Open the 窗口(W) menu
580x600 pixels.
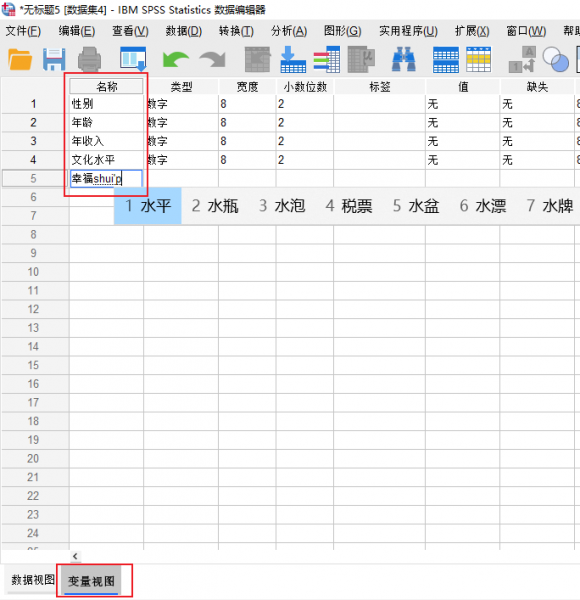(526, 31)
